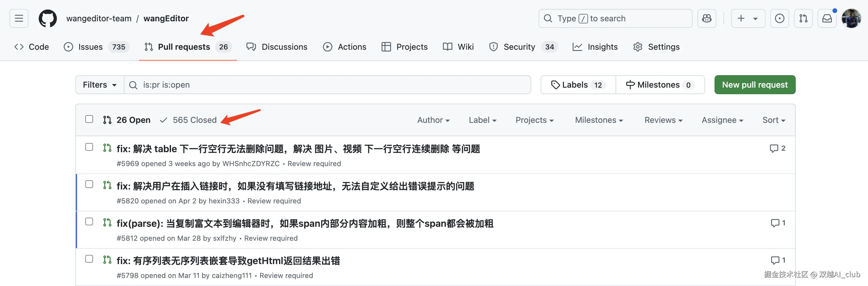Open the notifications inbox
868x286 pixels.
tap(827, 18)
